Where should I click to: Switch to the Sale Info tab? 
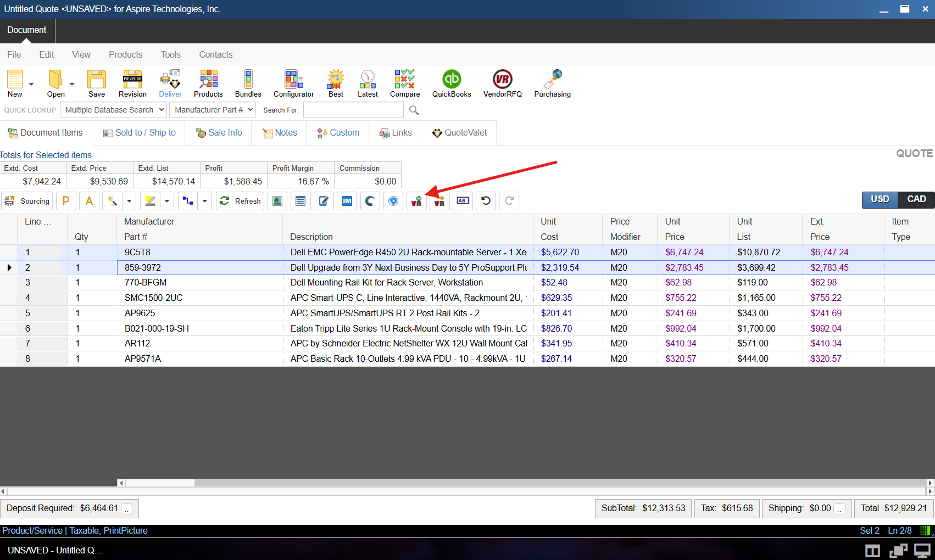[x=219, y=133]
